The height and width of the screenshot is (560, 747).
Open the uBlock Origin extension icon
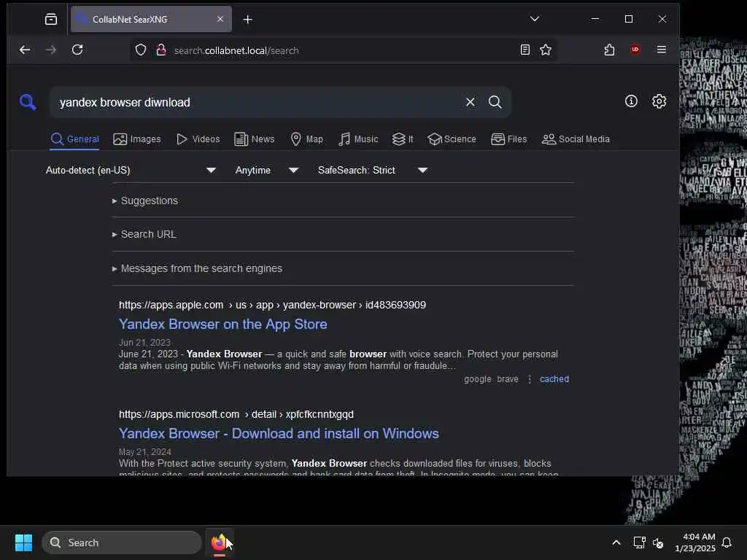(x=635, y=50)
